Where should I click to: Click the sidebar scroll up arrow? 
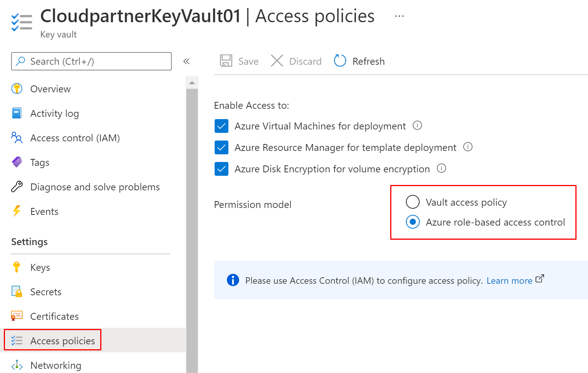point(192,83)
